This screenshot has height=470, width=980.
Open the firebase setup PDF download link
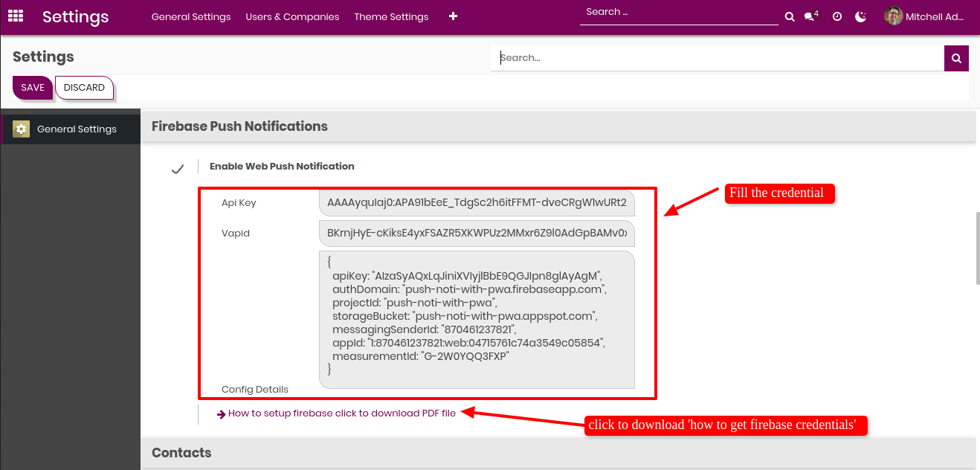click(342, 413)
